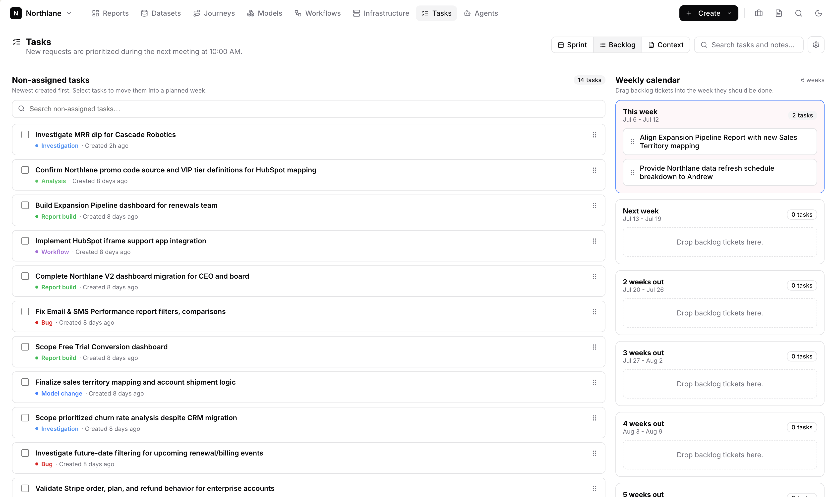Screen dimensions: 834x504
Task: Check Complete Northlane V2 dashboard migration task
Action: [25, 276]
